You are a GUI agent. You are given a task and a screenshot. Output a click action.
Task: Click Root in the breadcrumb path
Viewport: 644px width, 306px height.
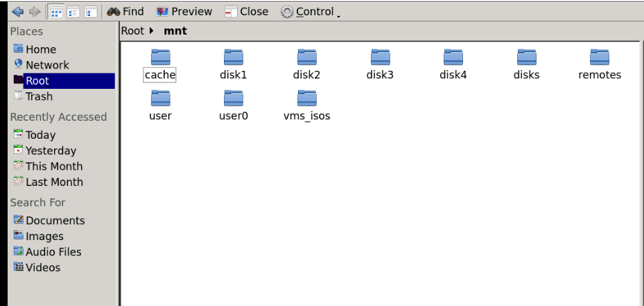click(132, 31)
